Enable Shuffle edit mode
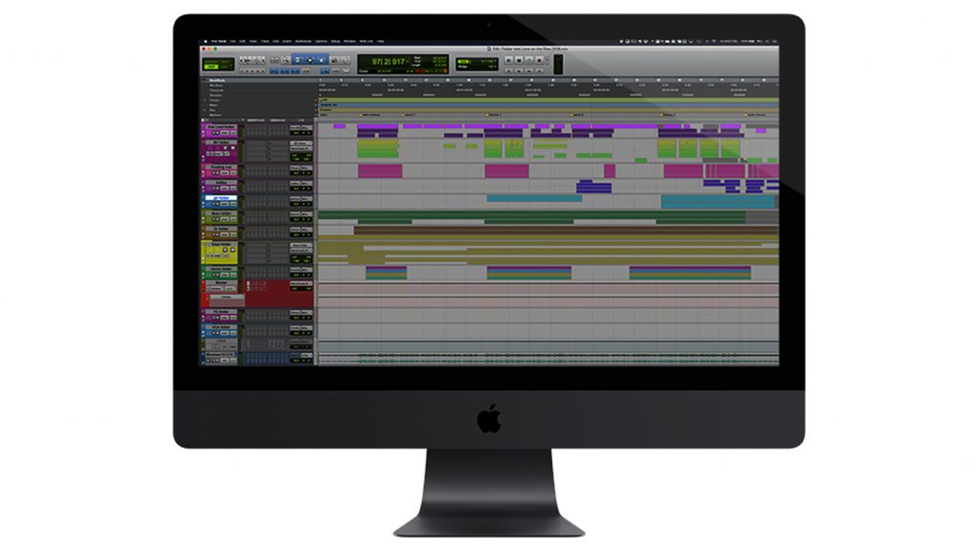The width and height of the screenshot is (980, 550). pyautogui.click(x=211, y=61)
